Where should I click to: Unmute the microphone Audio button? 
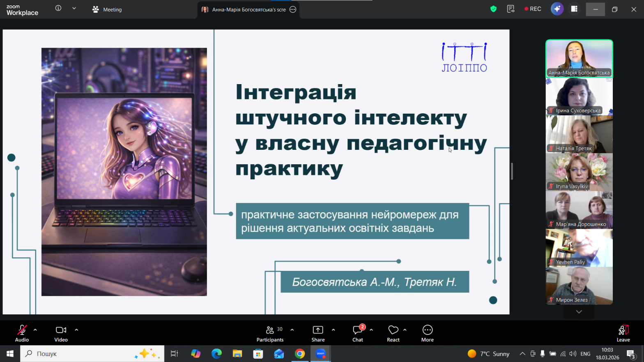[x=22, y=333]
